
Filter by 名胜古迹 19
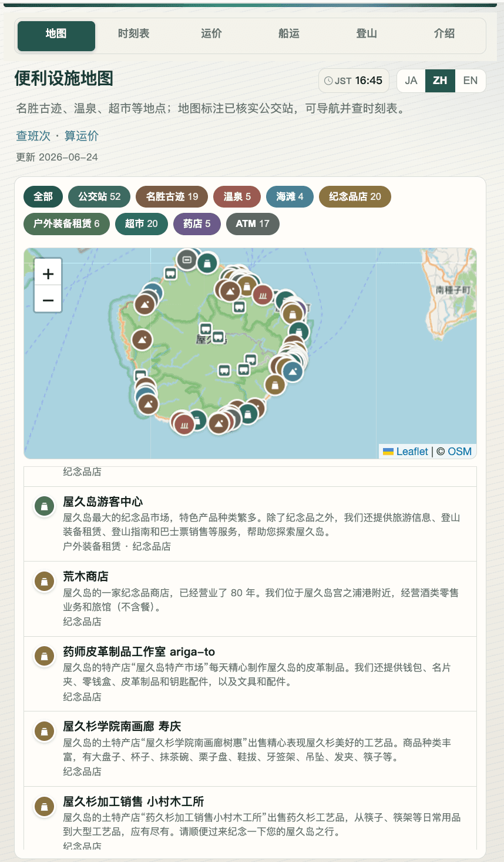point(172,196)
